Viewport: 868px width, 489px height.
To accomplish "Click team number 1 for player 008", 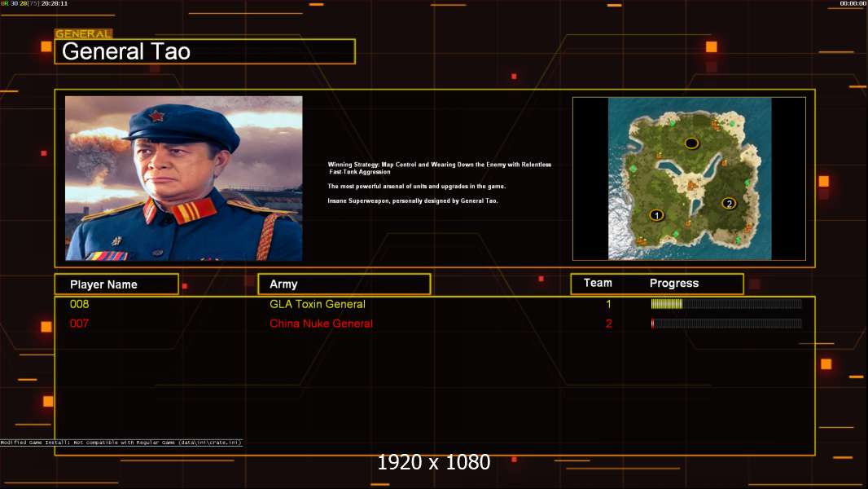I will click(608, 304).
